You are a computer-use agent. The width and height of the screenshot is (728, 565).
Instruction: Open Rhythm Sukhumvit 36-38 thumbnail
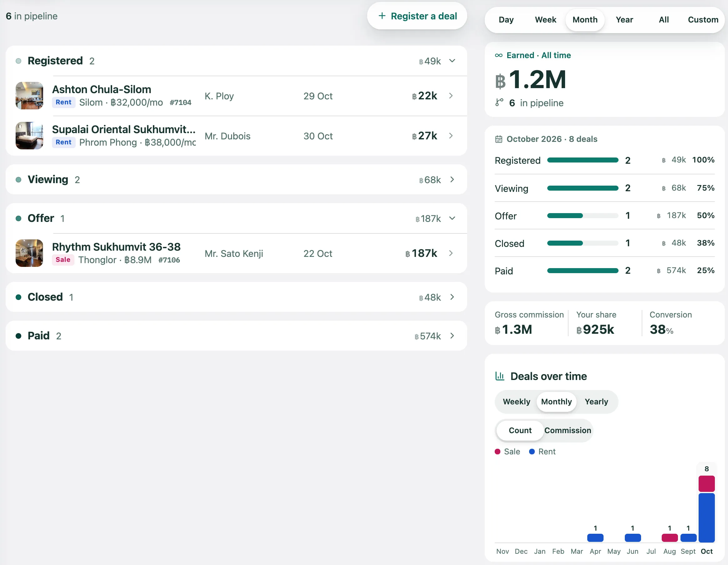click(x=29, y=253)
